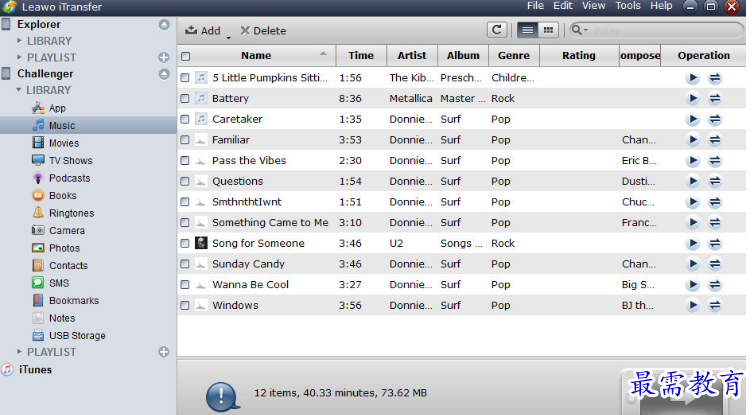This screenshot has height=415, width=752.
Task: Check the Battery row checkbox
Action: 185,98
